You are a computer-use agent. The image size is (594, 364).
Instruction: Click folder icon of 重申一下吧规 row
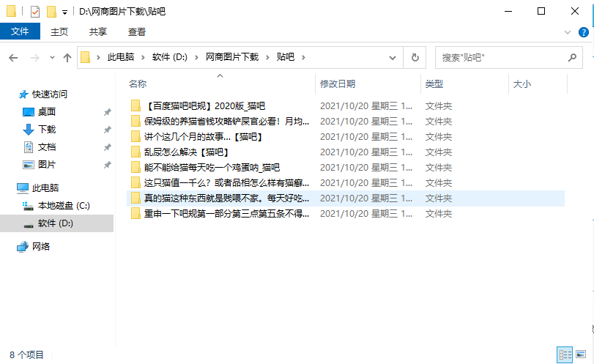(x=135, y=214)
